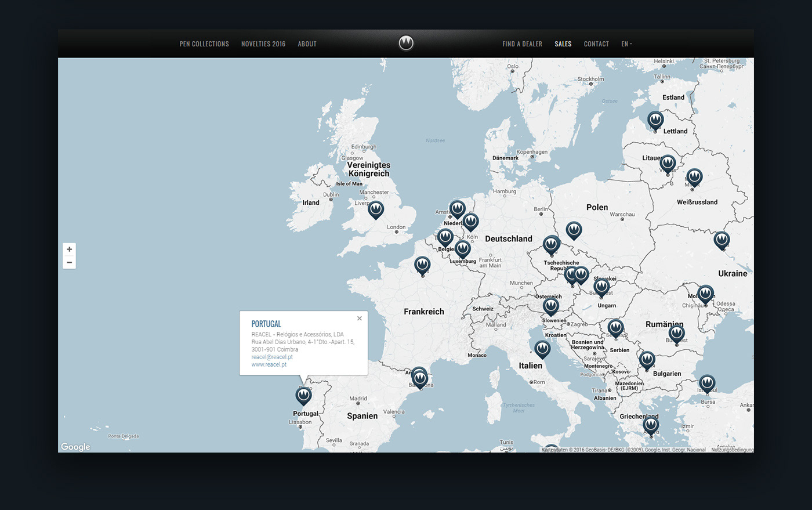
Task: Select the Portugal dealer map marker
Action: click(x=303, y=396)
